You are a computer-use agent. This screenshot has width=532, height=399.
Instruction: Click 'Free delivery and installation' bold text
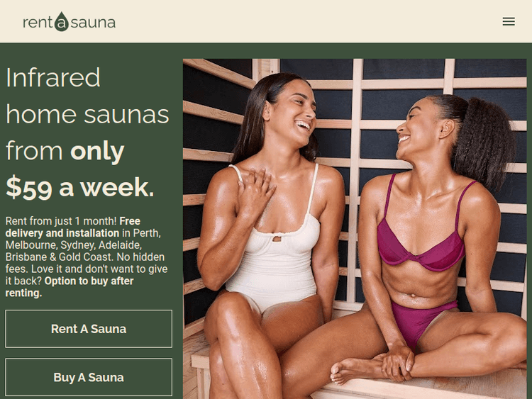coord(72,227)
